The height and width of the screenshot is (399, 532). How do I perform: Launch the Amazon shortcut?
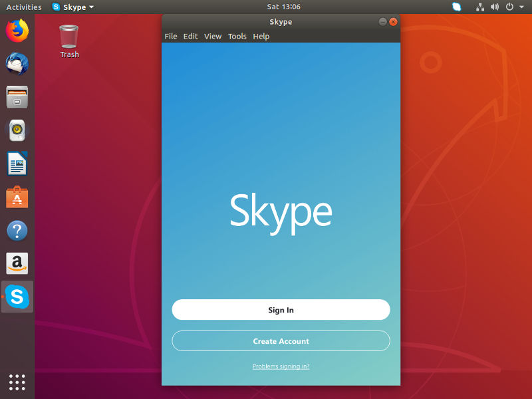[16, 263]
